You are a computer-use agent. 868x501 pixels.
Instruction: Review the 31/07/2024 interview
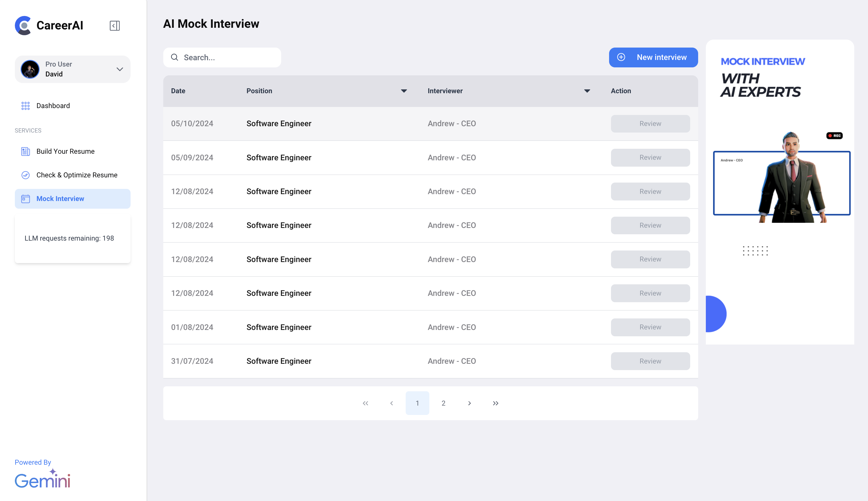click(x=650, y=361)
